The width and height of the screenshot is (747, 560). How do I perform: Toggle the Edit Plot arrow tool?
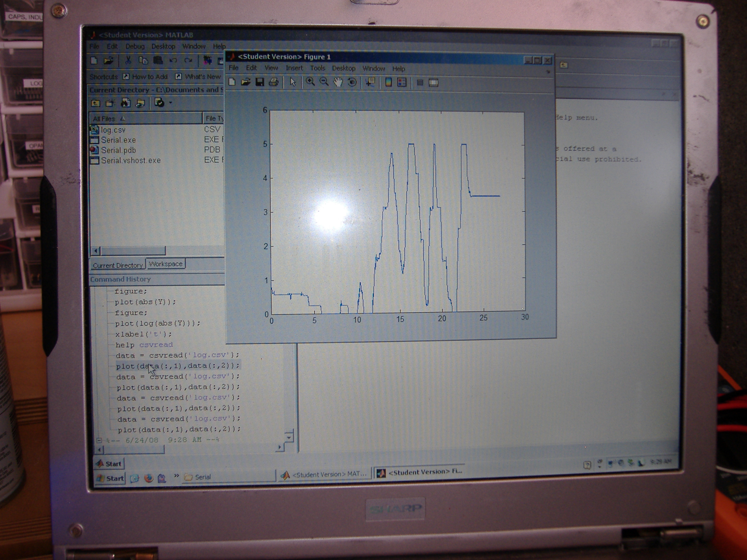(x=292, y=82)
